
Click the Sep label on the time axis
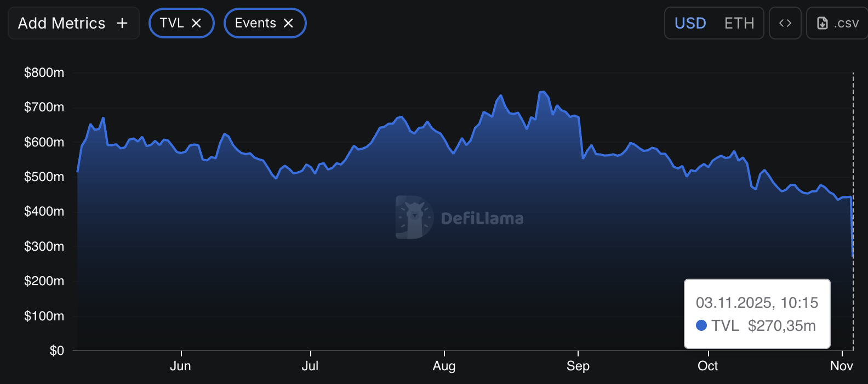[x=578, y=366]
